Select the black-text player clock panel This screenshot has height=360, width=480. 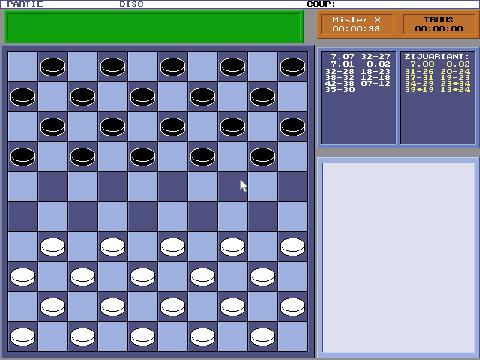[439, 24]
